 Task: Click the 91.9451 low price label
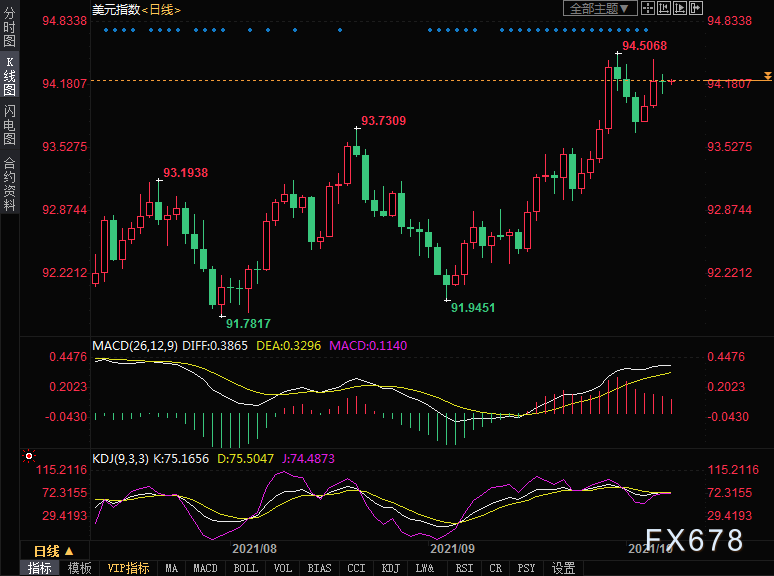click(473, 308)
